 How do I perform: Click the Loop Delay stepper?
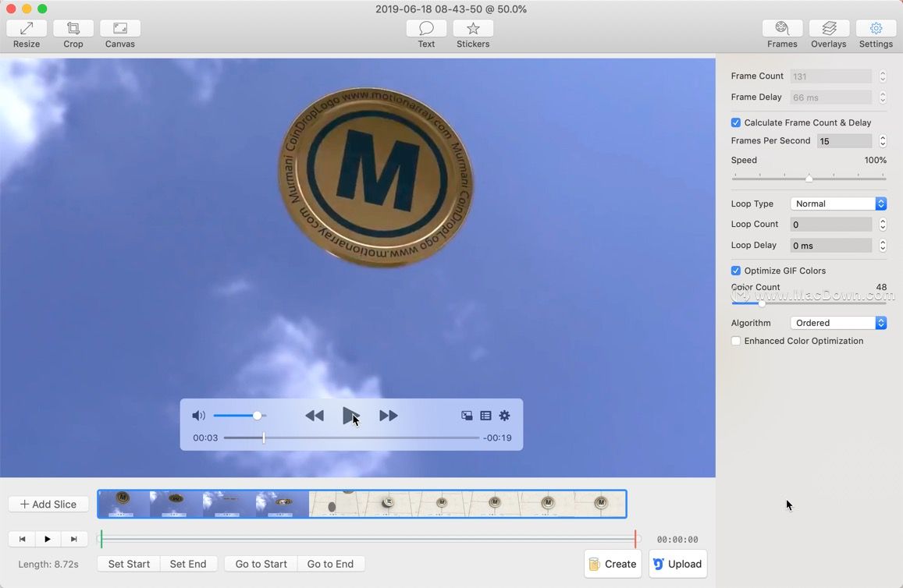pos(882,246)
